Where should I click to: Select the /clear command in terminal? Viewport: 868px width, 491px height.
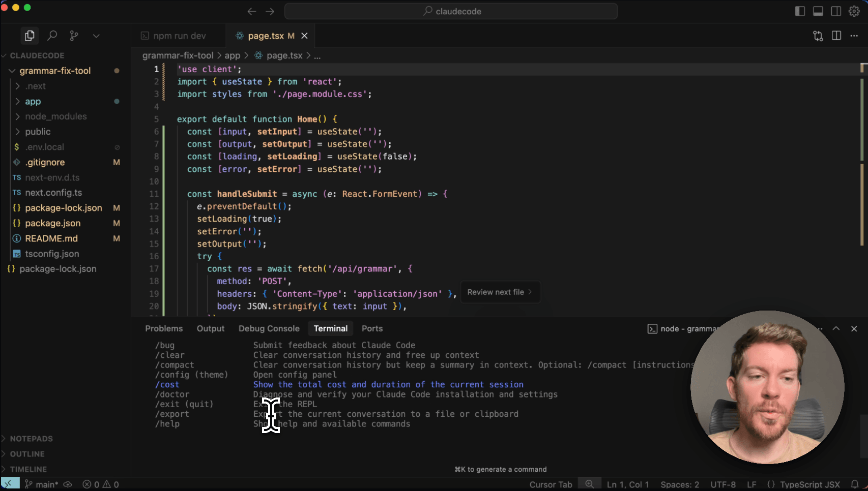click(170, 355)
